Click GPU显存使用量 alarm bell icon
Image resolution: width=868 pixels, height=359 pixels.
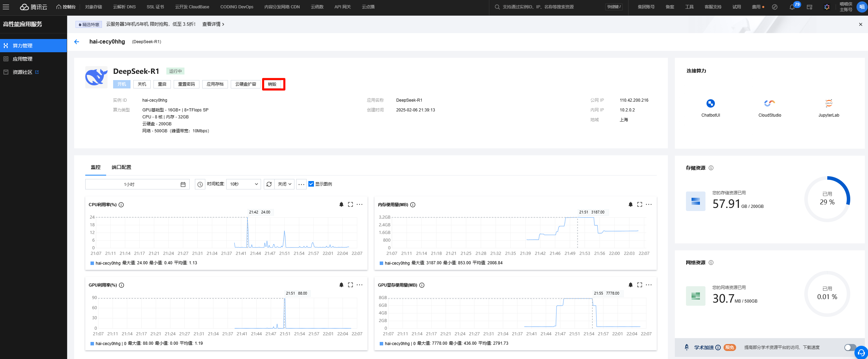click(630, 285)
